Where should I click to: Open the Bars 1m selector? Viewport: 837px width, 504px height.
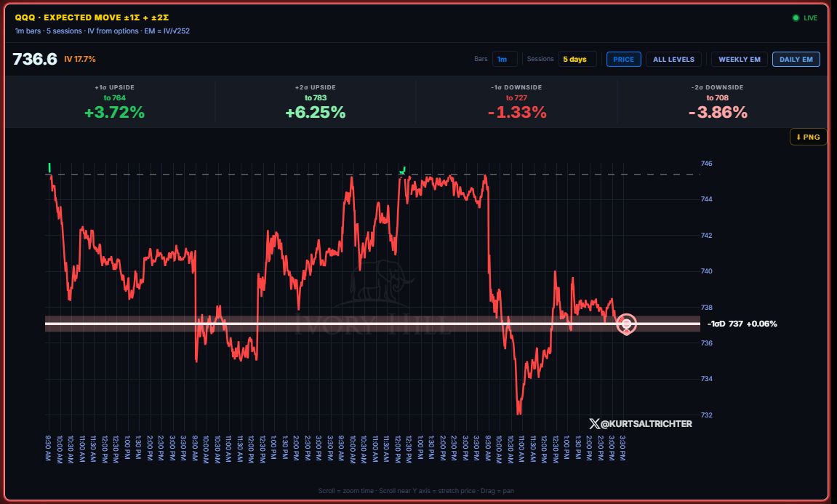[505, 59]
